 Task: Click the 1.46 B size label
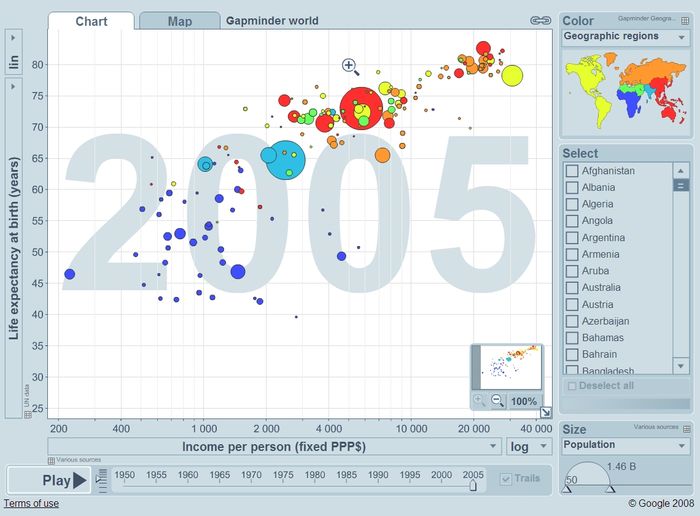[621, 466]
